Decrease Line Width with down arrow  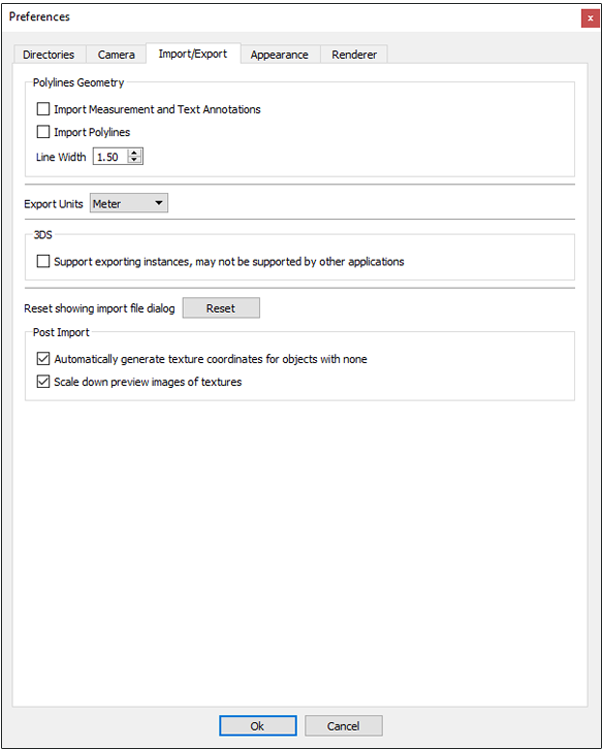click(x=136, y=161)
